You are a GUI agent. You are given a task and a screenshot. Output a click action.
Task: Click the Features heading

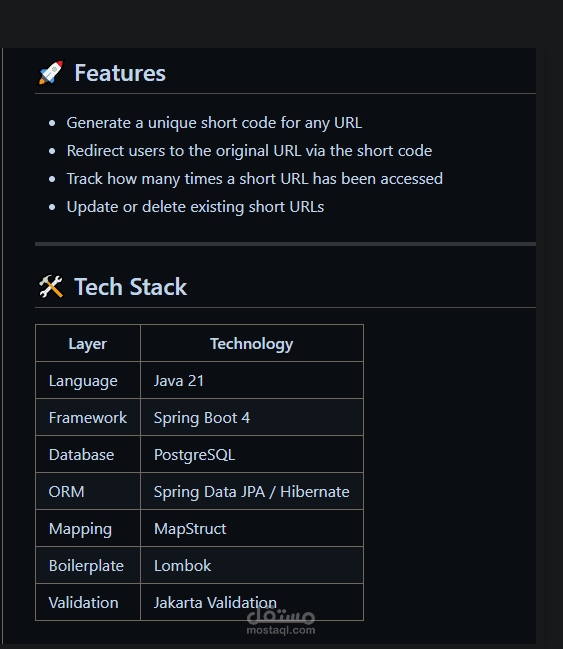coord(120,73)
